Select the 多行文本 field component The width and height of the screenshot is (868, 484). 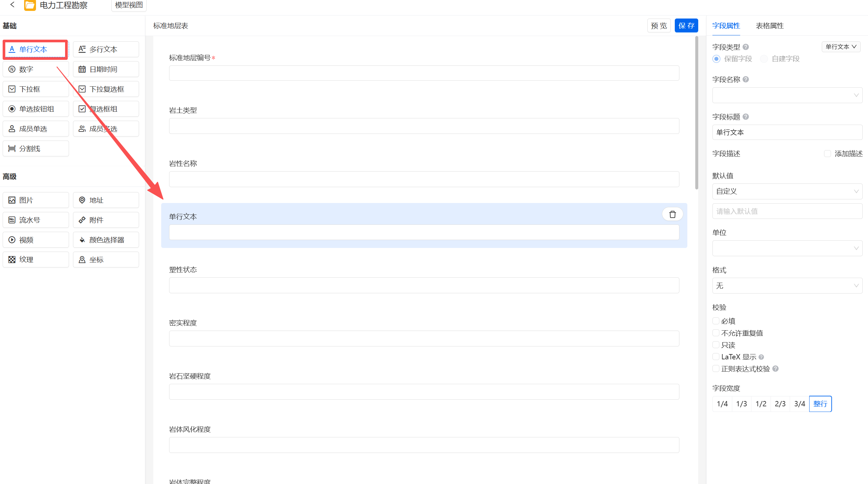click(x=106, y=49)
